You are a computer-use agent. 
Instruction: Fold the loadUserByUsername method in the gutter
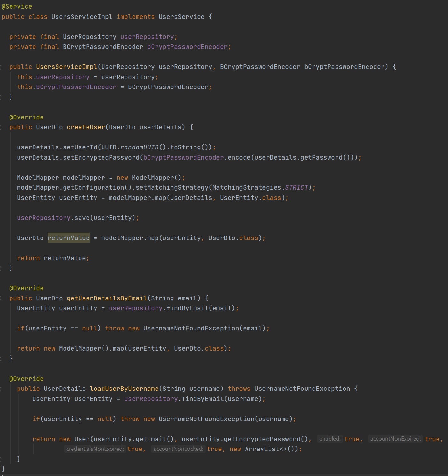pyautogui.click(x=1, y=389)
